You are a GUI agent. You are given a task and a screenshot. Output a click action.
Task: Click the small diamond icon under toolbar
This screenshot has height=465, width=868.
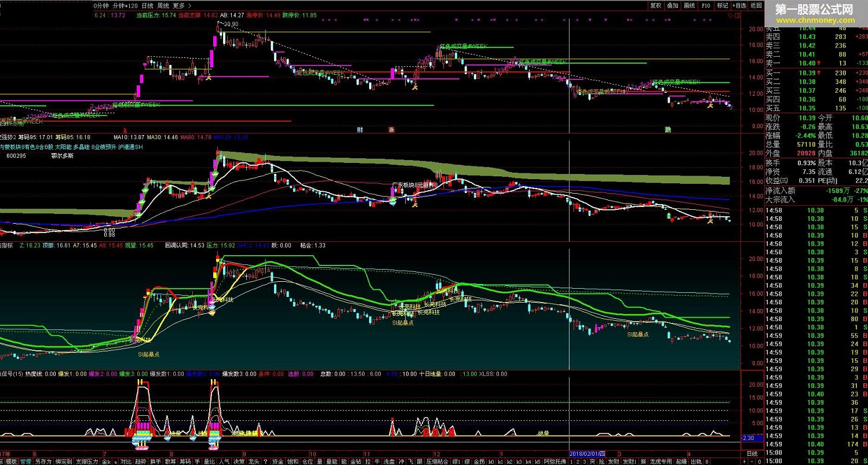point(730,16)
